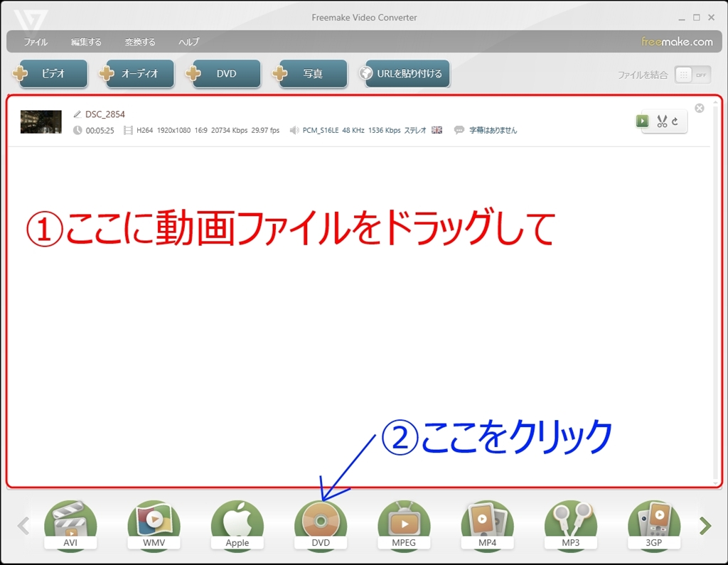Pick the MPEG output format icon
Viewport: 728px width, 565px height.
point(404,525)
